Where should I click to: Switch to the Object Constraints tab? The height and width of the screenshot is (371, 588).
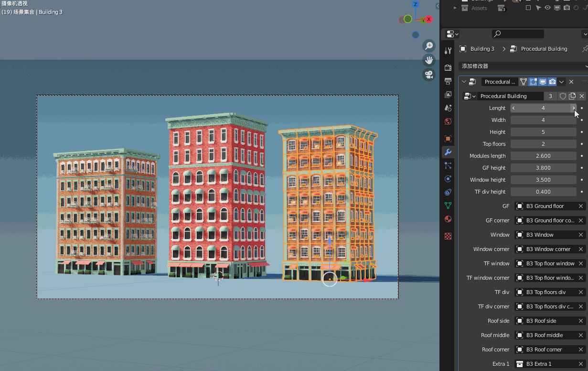point(448,192)
